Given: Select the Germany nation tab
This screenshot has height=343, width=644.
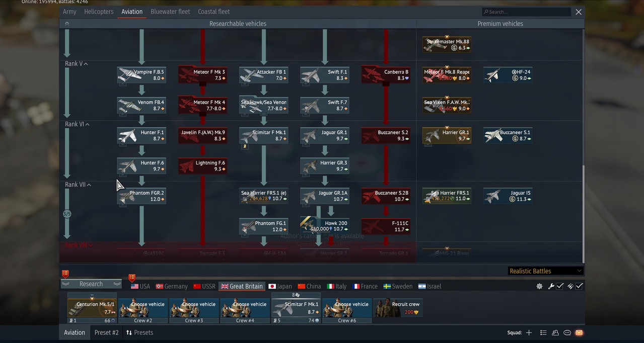Looking at the screenshot, I should coord(172,286).
